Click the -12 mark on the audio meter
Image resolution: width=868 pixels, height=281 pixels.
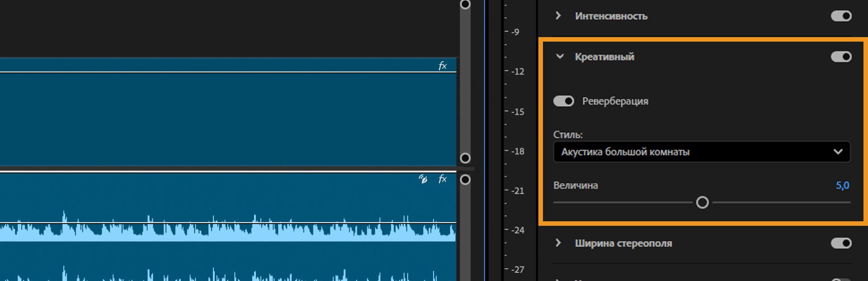point(518,71)
